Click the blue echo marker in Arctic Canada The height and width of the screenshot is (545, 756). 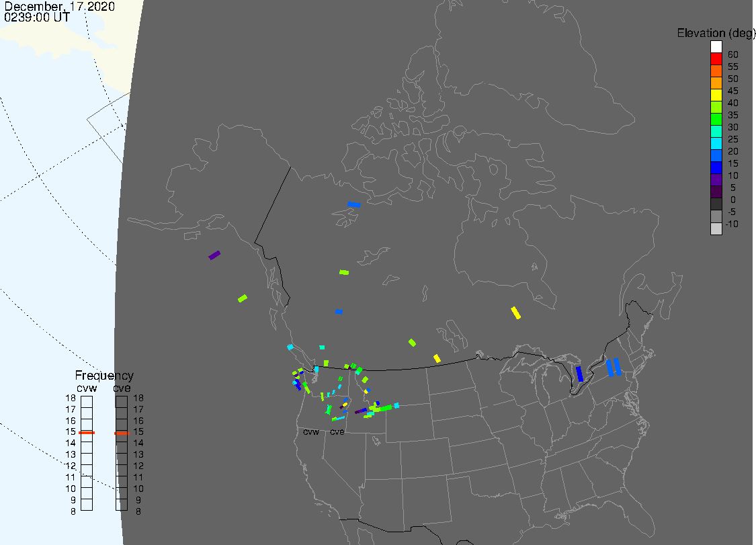pyautogui.click(x=354, y=204)
